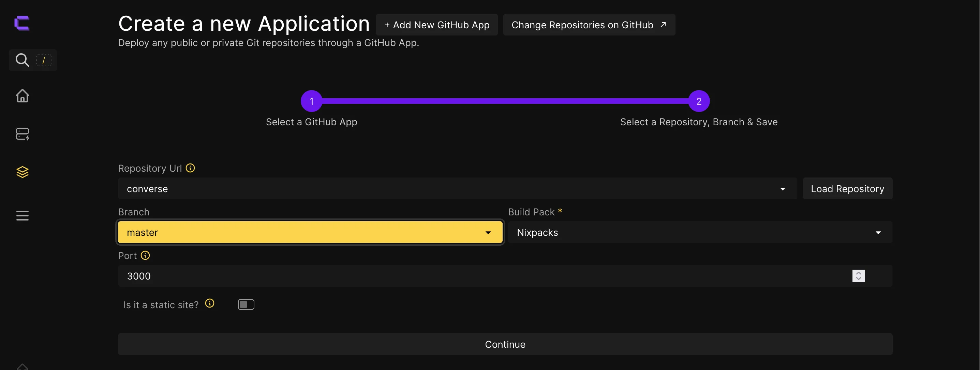Click Add New GitHub App button
Image resolution: width=980 pixels, height=370 pixels.
(x=437, y=25)
